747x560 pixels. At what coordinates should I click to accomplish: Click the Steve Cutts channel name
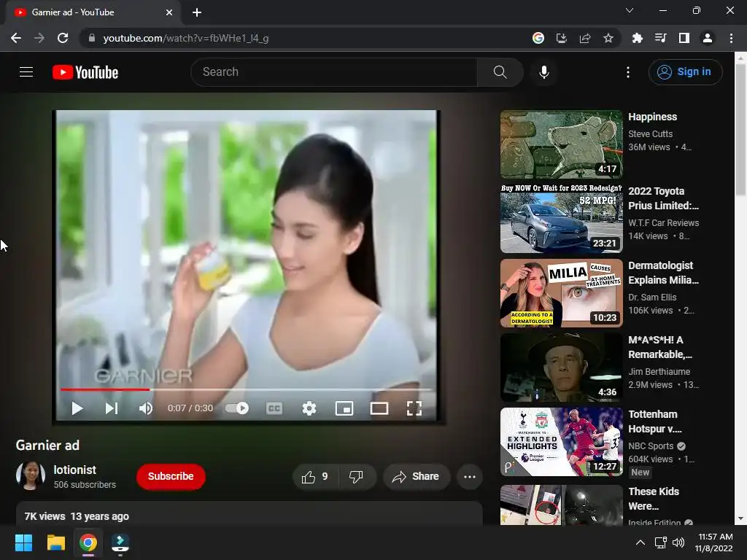tap(650, 134)
